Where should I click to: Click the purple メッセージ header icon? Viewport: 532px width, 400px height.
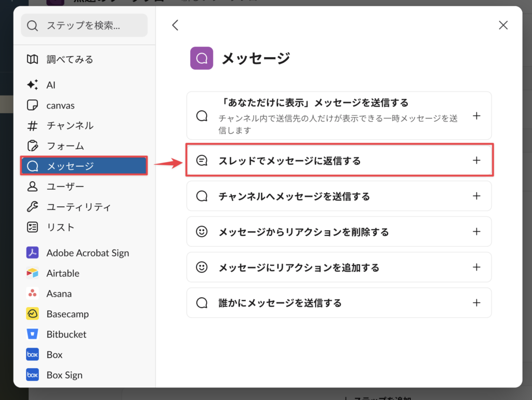click(x=202, y=58)
